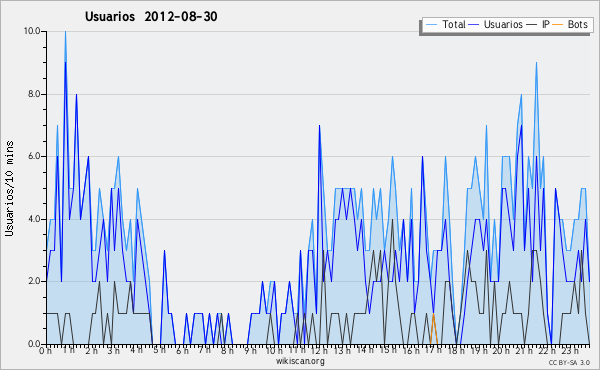The image size is (600, 370).
Task: Click the Usuarios peak of 7 near 12 h
Action: coord(320,127)
